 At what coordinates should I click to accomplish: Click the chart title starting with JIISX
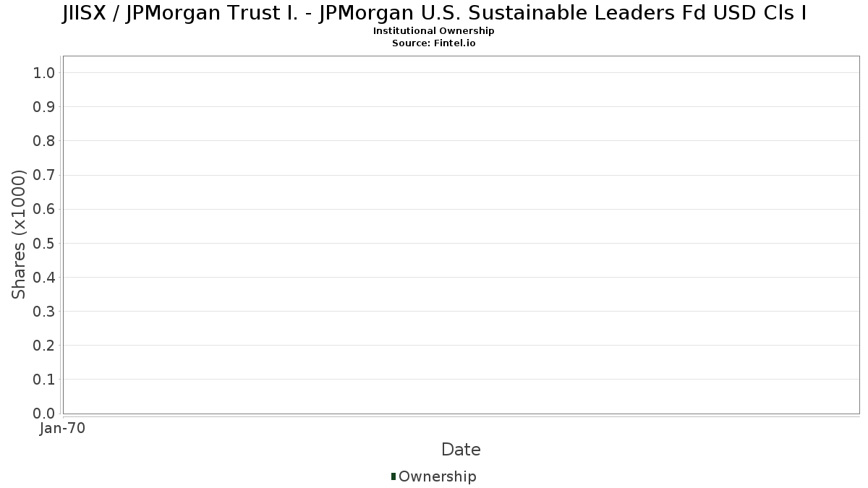coord(434,13)
